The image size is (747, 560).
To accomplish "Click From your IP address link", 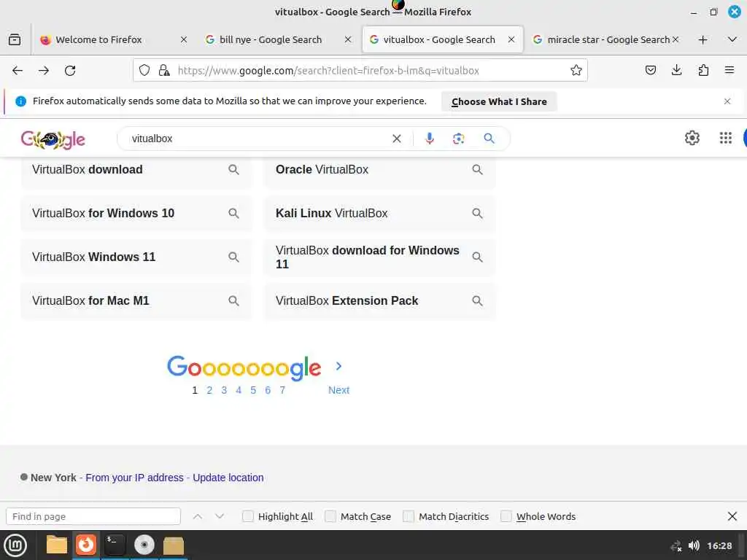I will click(134, 478).
